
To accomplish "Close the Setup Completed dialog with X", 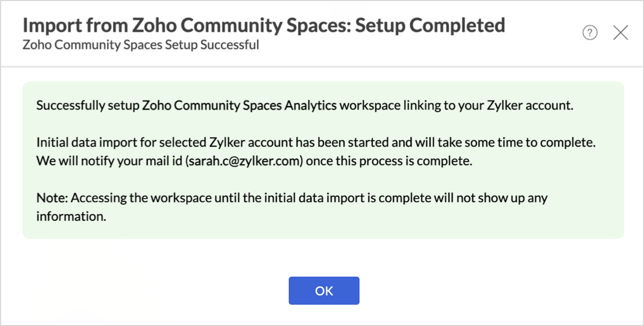I will pyautogui.click(x=620, y=33).
